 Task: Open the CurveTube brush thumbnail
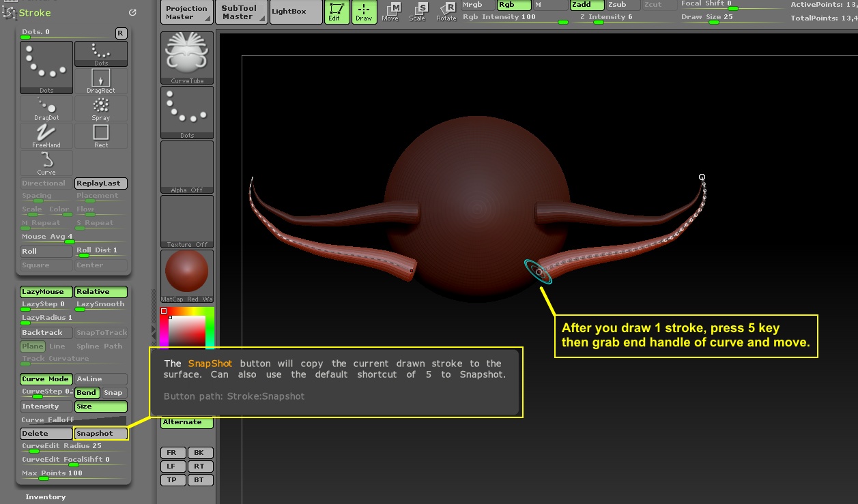pos(186,57)
